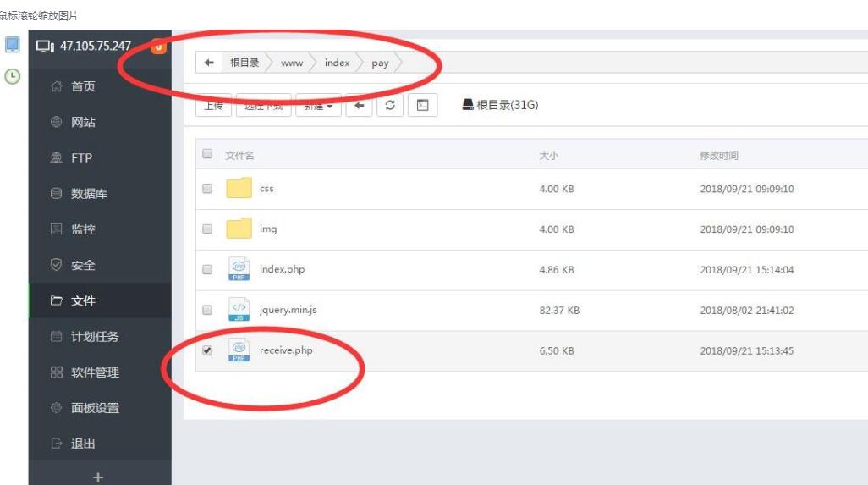Open the 网站 sidebar menu item
The width and height of the screenshot is (868, 485).
83,123
